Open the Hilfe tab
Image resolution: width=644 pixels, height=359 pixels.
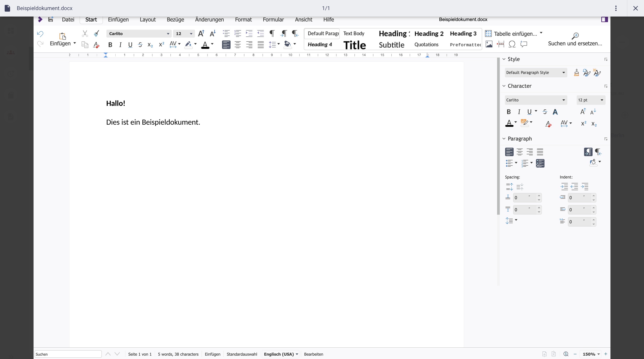[x=328, y=19]
